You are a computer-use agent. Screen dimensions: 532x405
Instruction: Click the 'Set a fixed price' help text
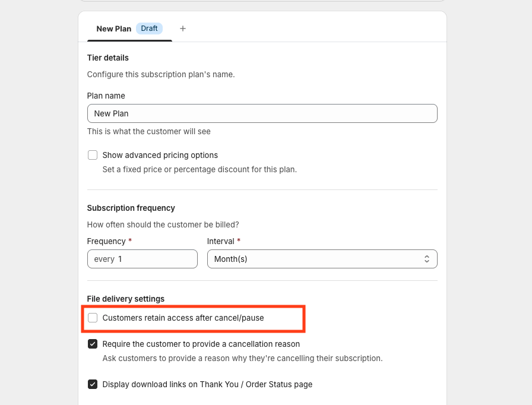pos(199,169)
